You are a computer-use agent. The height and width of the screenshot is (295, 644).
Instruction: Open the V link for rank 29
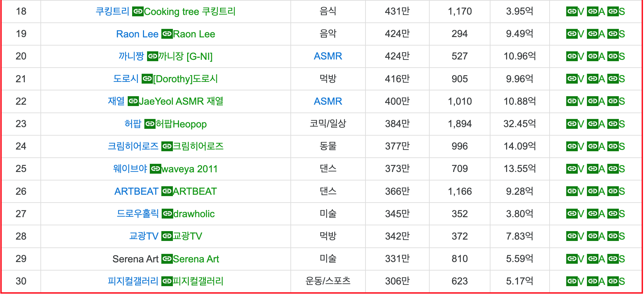(575, 259)
